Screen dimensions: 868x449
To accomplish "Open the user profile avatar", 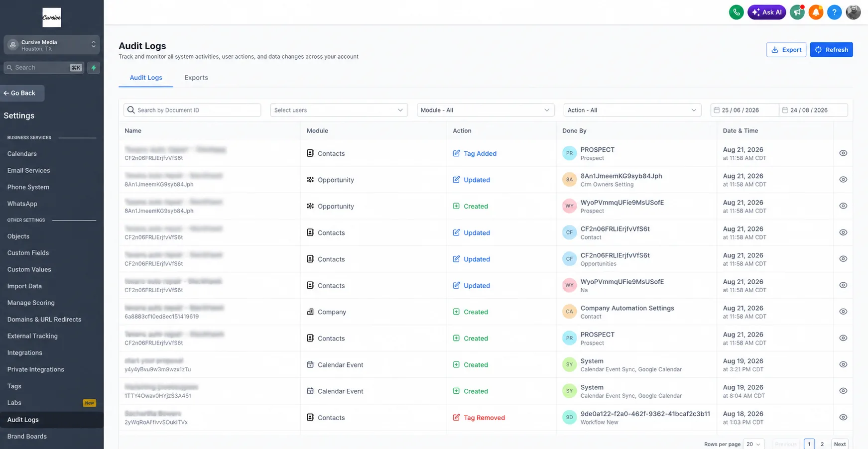I will point(853,12).
